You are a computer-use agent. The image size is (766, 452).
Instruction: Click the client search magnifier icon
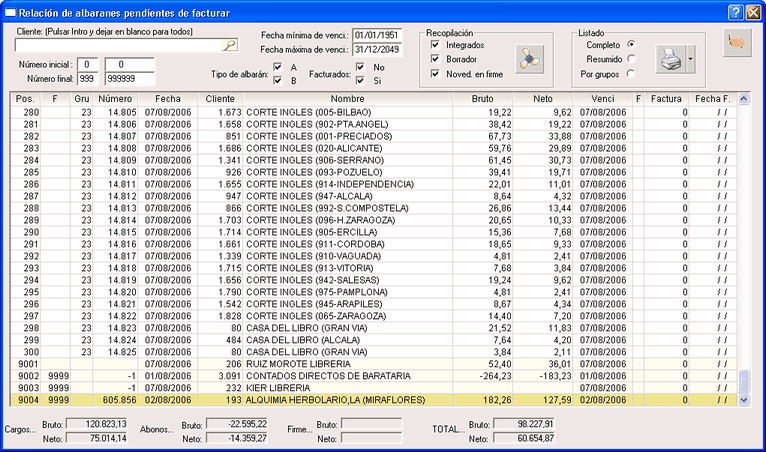tap(229, 45)
